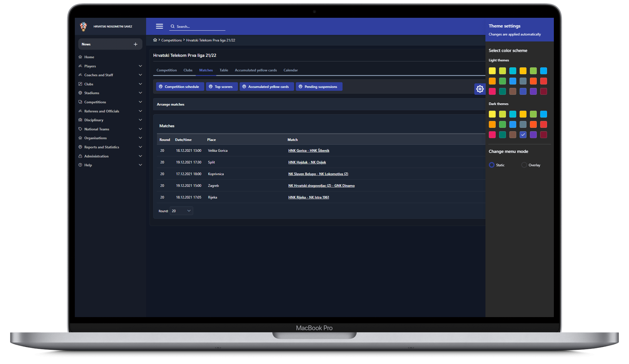Open the Accumulated yellow cards tab
This screenshot has height=364, width=629.
click(x=256, y=70)
